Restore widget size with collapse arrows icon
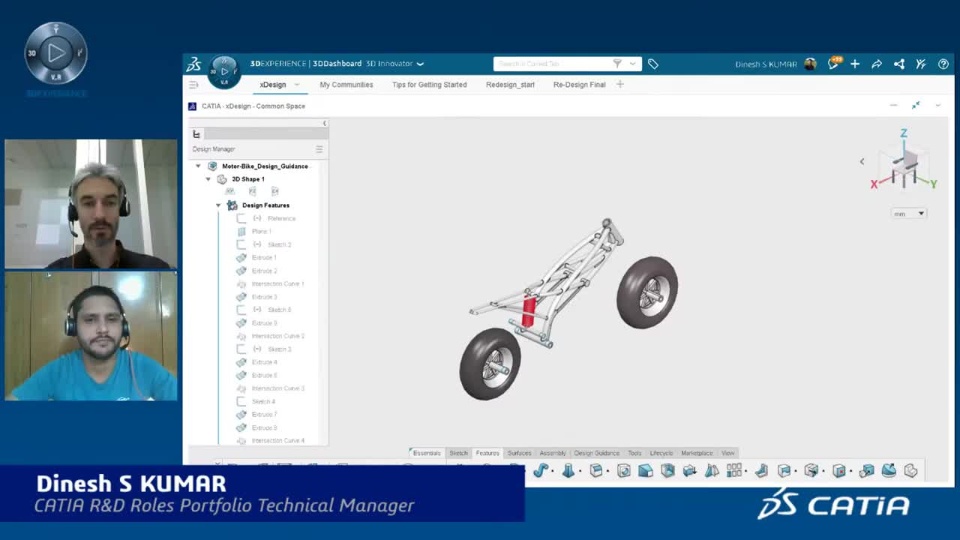The width and height of the screenshot is (960, 540). [x=916, y=106]
